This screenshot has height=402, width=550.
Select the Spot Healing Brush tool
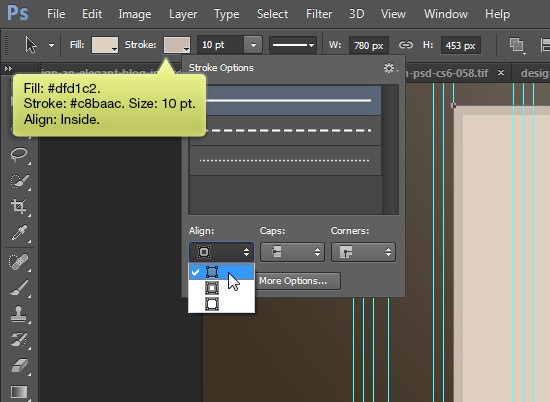[x=19, y=262]
